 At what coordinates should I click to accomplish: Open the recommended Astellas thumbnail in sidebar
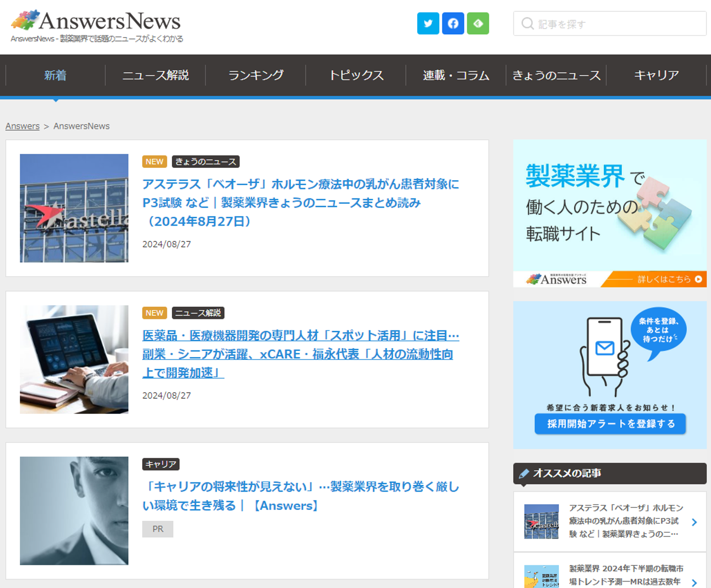pos(542,521)
